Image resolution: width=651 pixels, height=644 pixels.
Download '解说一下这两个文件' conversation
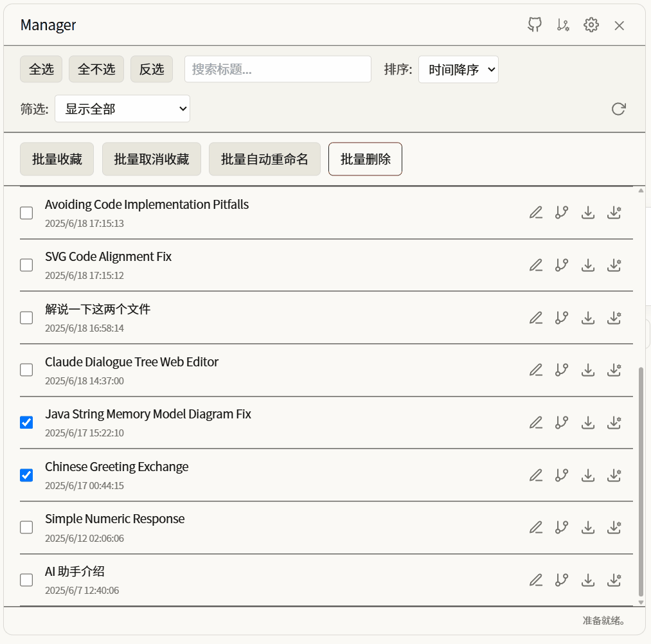click(x=588, y=318)
